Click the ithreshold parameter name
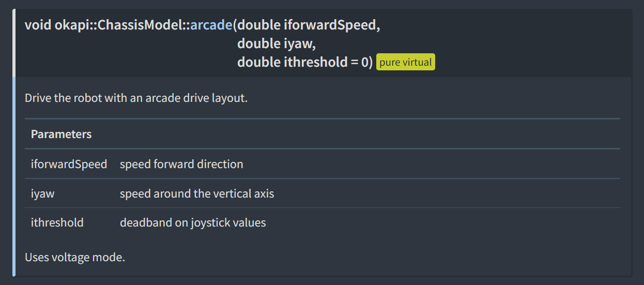 click(57, 223)
